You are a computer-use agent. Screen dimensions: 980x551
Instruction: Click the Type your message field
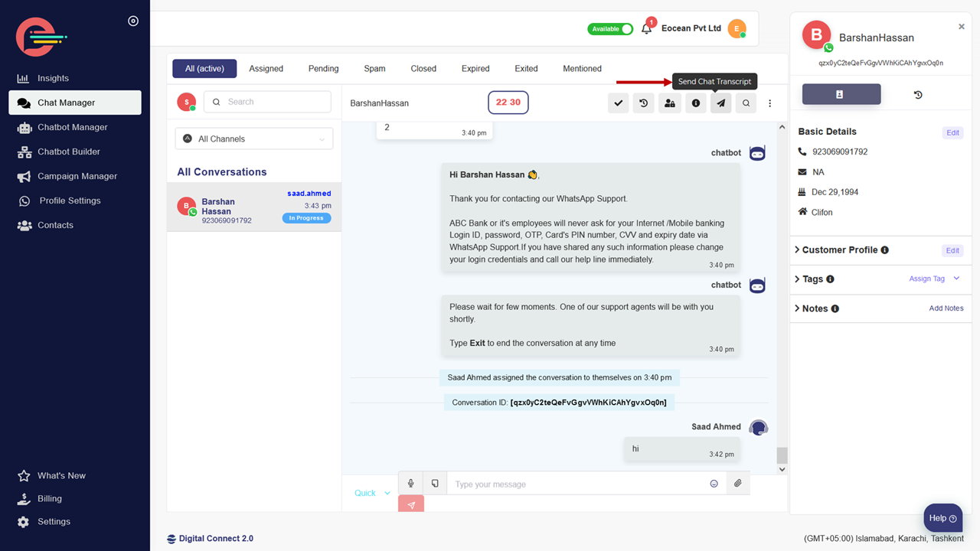pos(574,484)
